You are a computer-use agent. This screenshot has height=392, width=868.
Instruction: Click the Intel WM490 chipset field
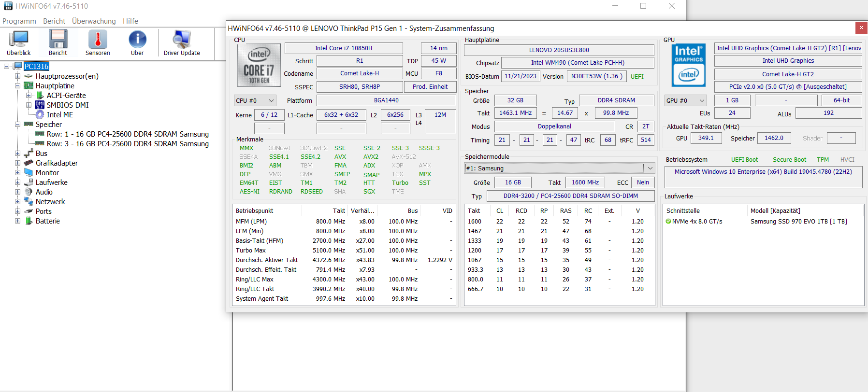578,63
